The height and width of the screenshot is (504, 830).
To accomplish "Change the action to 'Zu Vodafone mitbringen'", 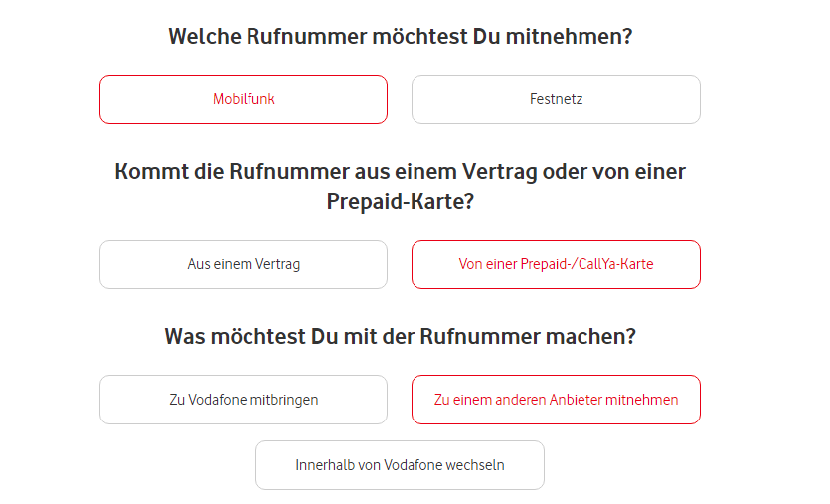I will click(244, 400).
